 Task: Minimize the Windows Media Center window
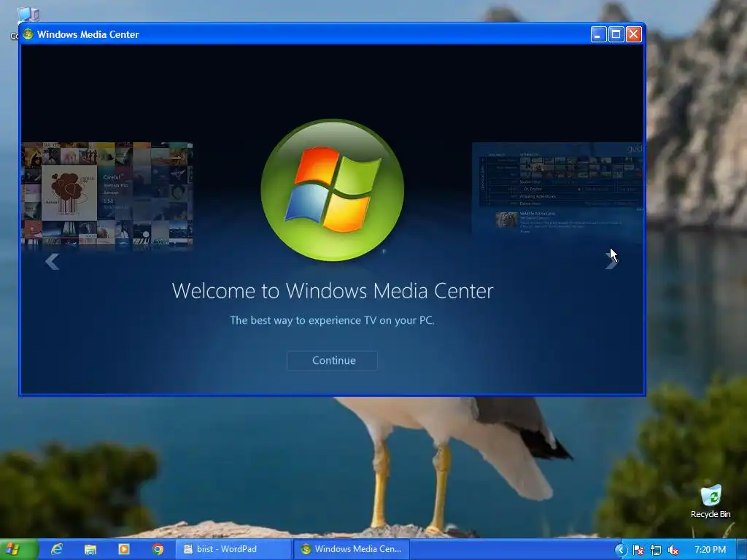point(598,34)
